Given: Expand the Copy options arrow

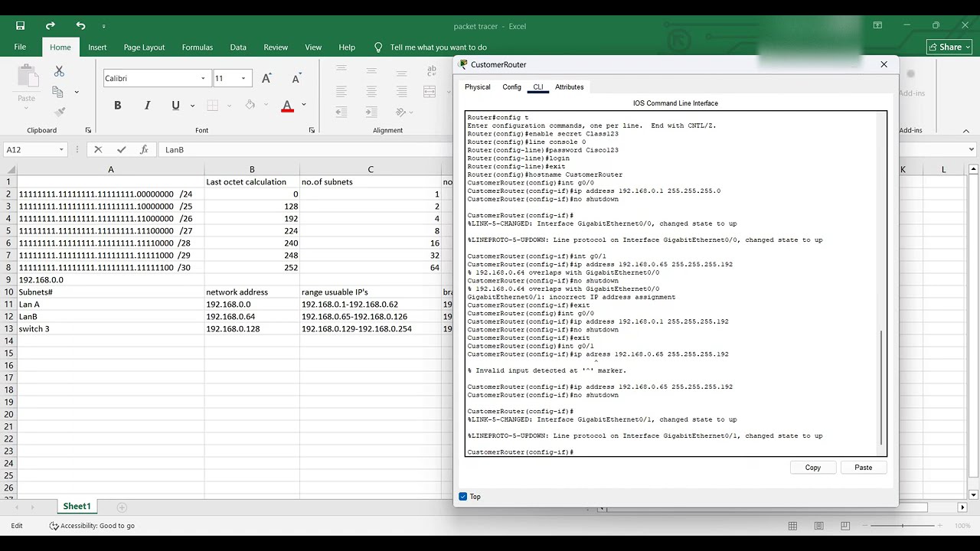Looking at the screenshot, I should [x=77, y=93].
